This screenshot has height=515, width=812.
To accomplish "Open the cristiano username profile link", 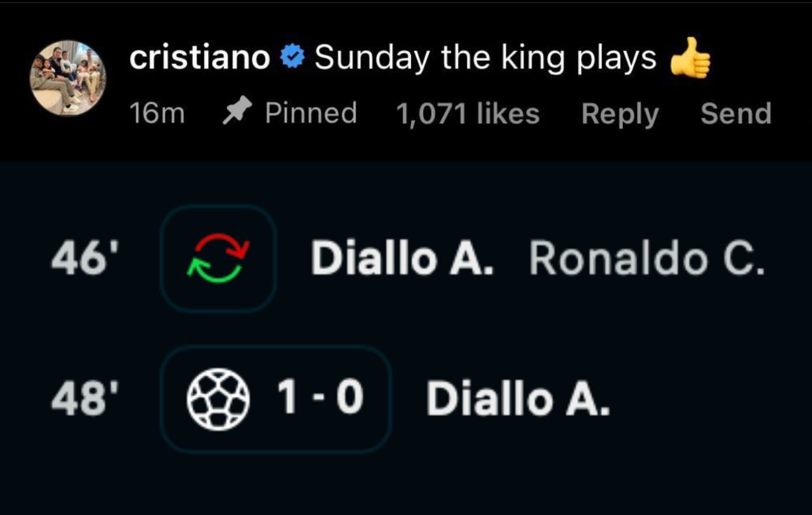I will coord(200,58).
